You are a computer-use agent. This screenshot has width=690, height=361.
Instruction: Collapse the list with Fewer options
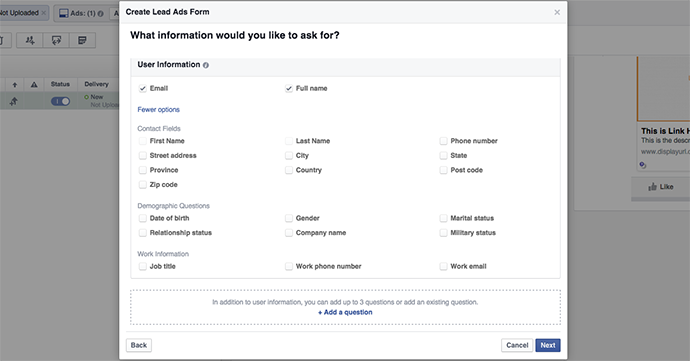(x=158, y=110)
